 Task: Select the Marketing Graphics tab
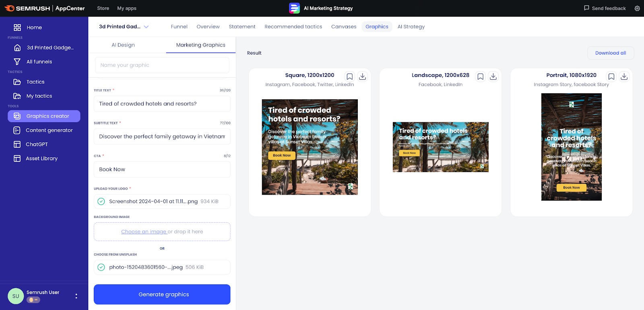pyautogui.click(x=201, y=45)
